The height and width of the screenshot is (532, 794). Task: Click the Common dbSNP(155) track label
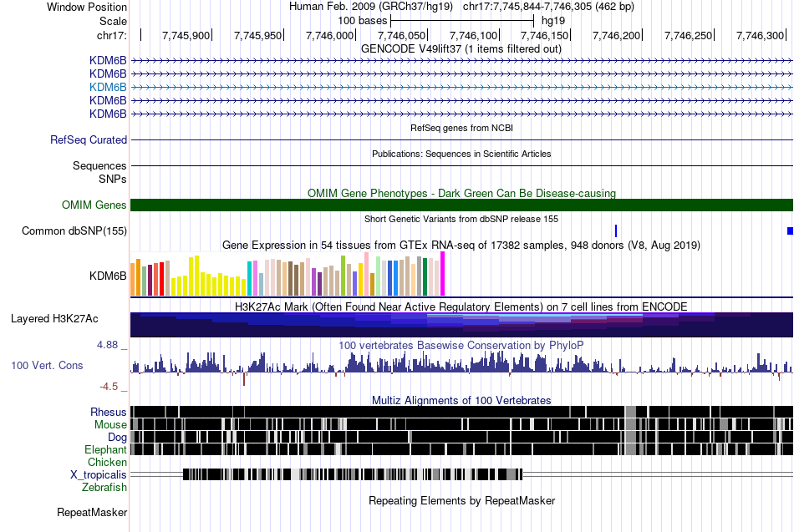pyautogui.click(x=74, y=231)
